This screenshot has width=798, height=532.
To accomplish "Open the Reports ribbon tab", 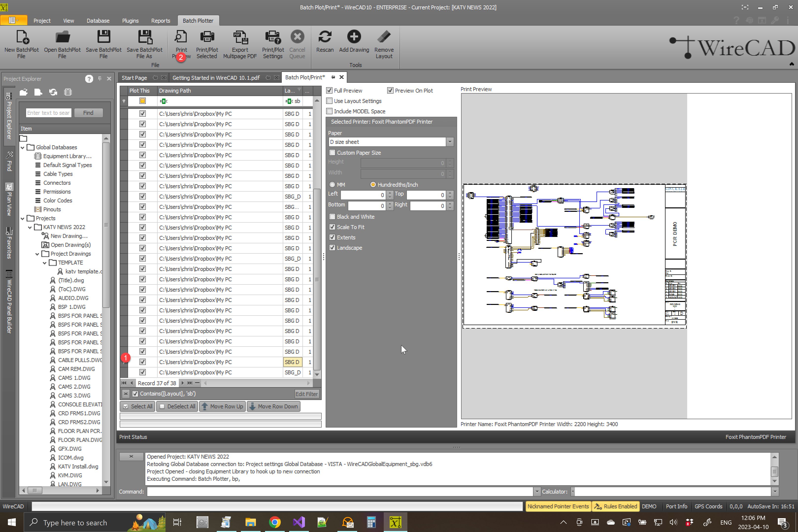I will [161, 21].
